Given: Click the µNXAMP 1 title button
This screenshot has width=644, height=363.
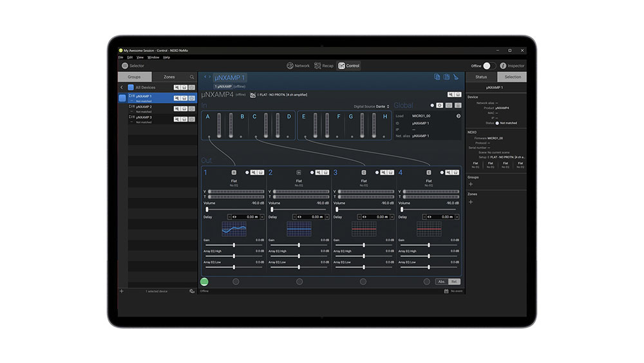Looking at the screenshot, I should click(x=230, y=78).
